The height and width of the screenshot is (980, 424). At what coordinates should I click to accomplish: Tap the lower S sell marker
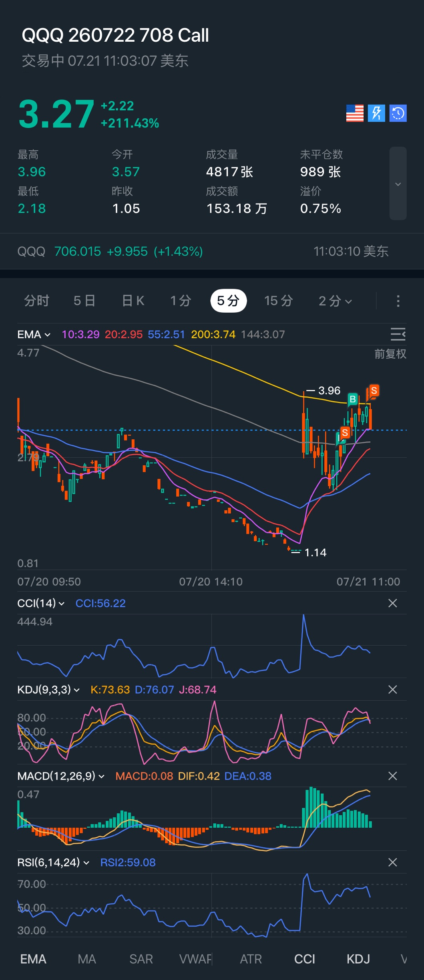coord(345,432)
